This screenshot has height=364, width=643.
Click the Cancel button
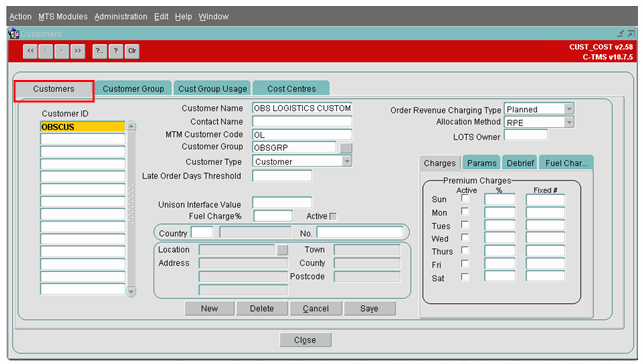tap(316, 309)
